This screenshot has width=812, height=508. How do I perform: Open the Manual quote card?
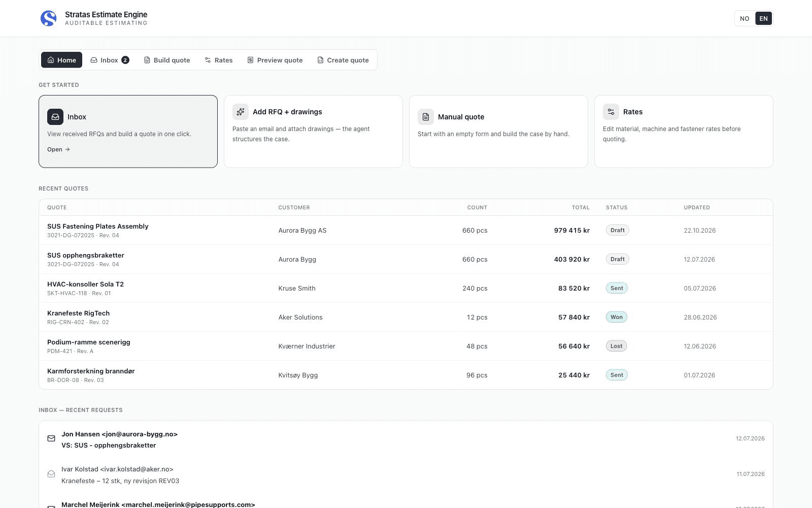[x=498, y=132]
